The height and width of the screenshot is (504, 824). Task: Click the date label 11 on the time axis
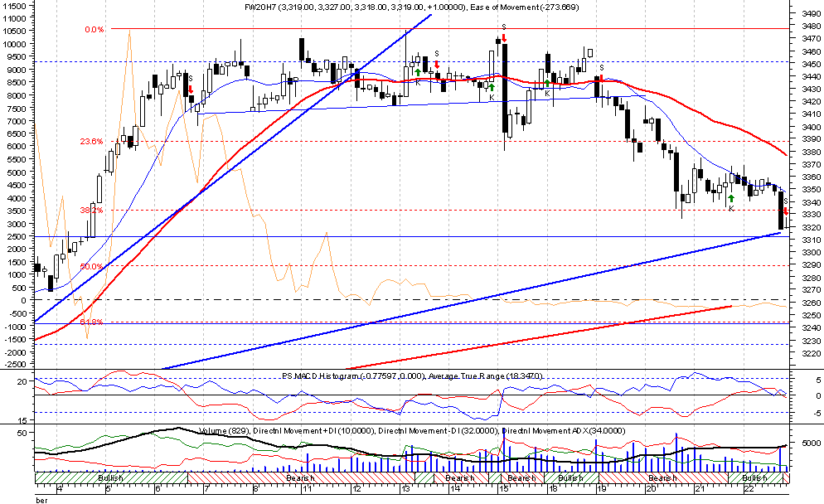pyautogui.click(x=308, y=489)
